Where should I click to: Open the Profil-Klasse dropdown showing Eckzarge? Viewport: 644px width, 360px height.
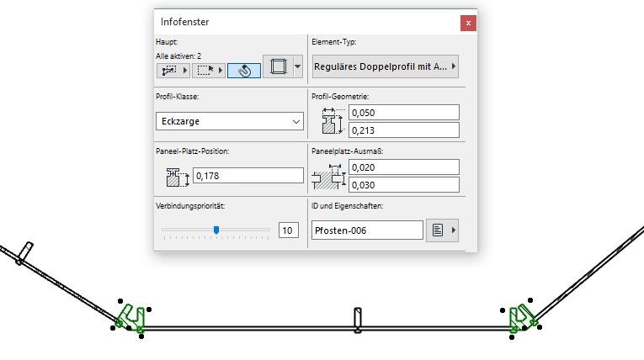click(x=230, y=122)
